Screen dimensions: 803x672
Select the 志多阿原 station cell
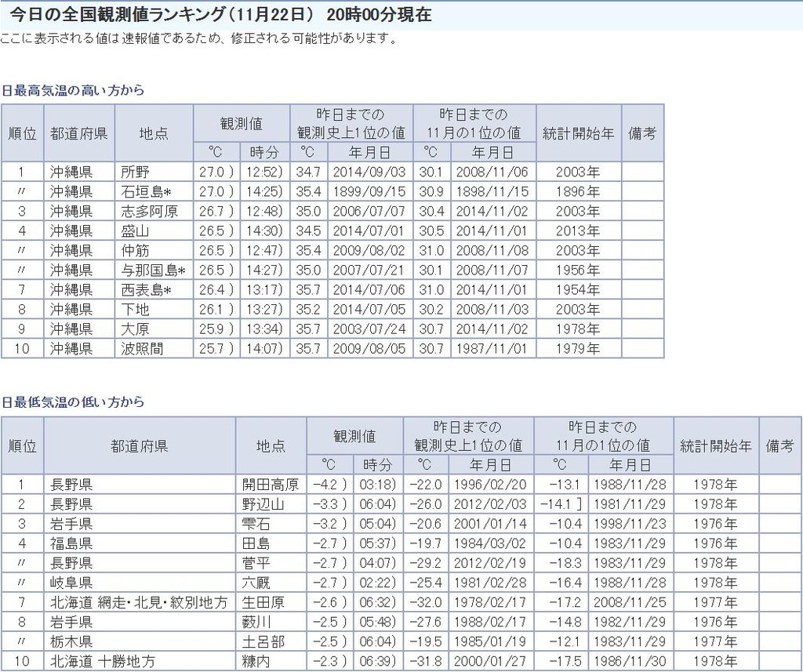point(154,211)
